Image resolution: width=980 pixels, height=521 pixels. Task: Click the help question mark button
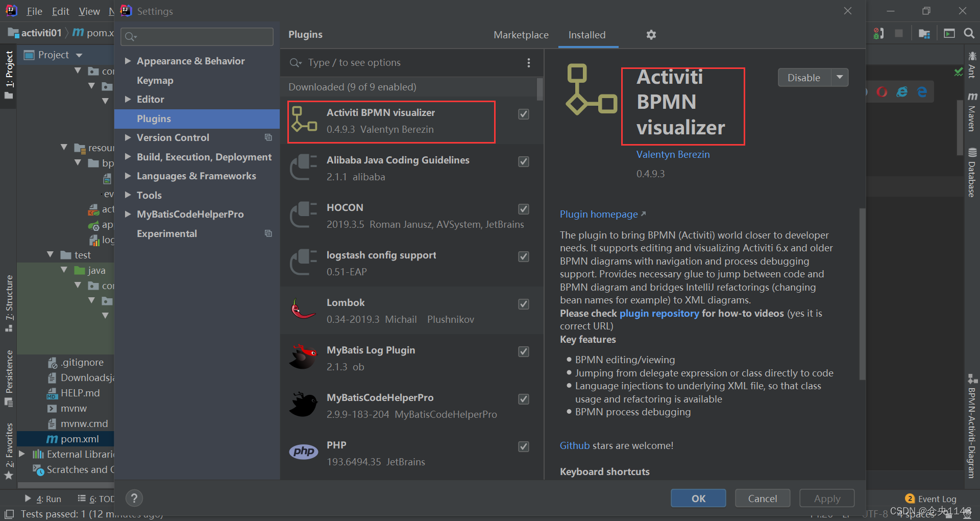[134, 498]
